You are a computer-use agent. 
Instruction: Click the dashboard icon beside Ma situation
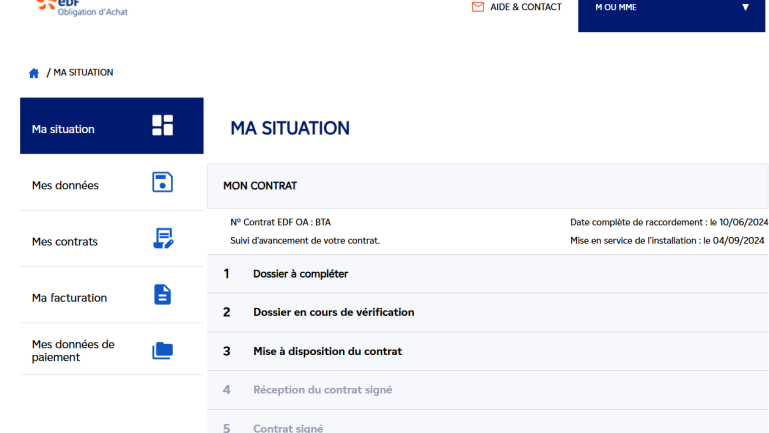coord(162,125)
